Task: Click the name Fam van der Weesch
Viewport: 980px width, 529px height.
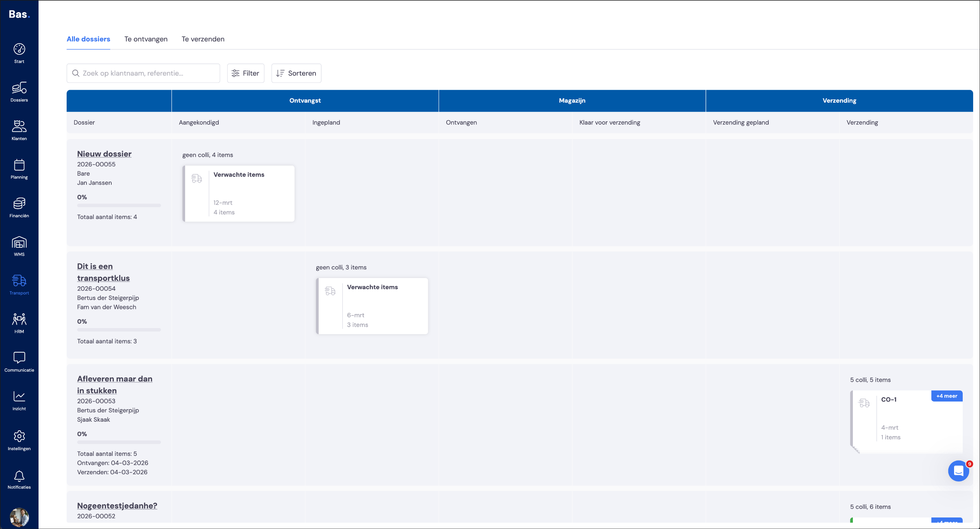Action: [x=107, y=307]
